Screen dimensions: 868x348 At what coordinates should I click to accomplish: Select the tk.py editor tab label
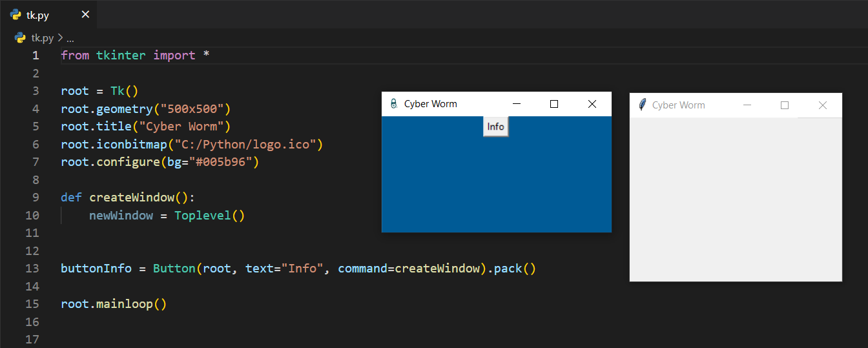(37, 15)
